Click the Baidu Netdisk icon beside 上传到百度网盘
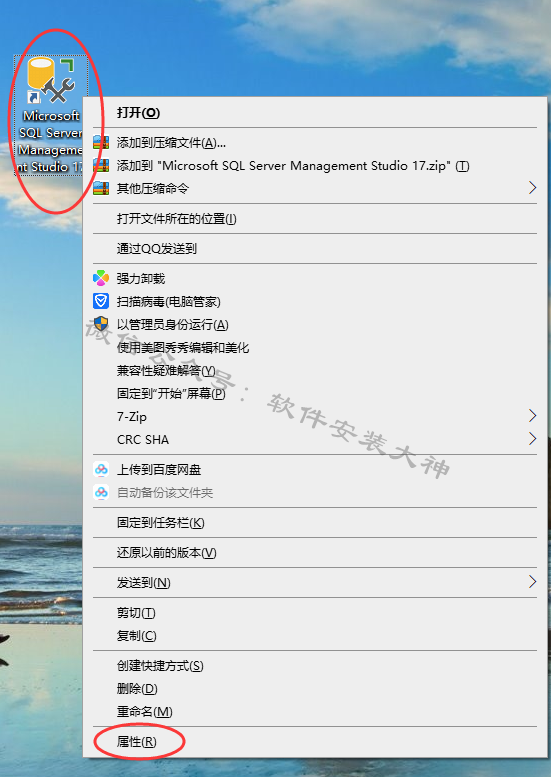This screenshot has width=551, height=777. click(x=101, y=469)
